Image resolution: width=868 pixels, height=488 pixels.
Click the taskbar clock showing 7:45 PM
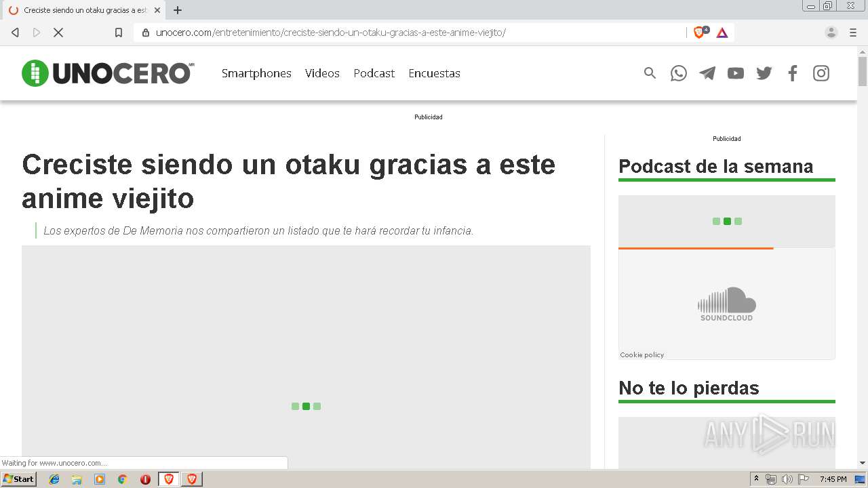833,479
